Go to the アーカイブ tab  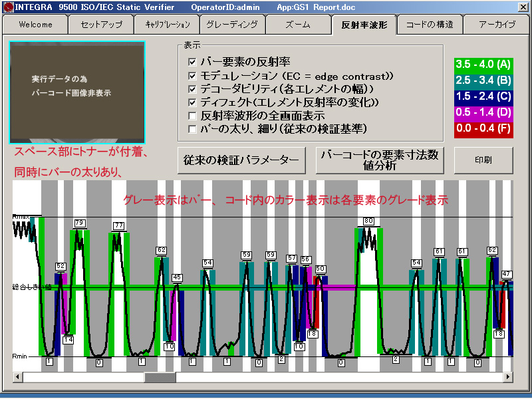point(497,25)
